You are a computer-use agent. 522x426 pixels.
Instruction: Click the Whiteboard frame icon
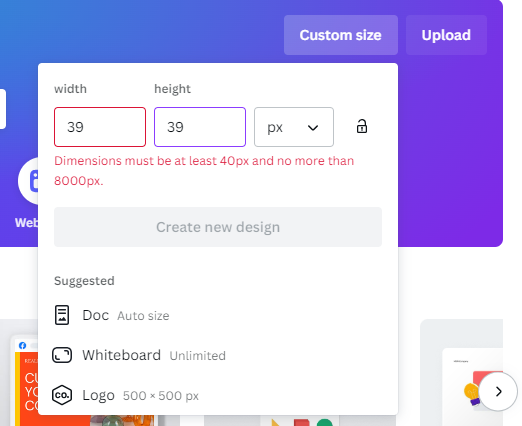click(62, 355)
